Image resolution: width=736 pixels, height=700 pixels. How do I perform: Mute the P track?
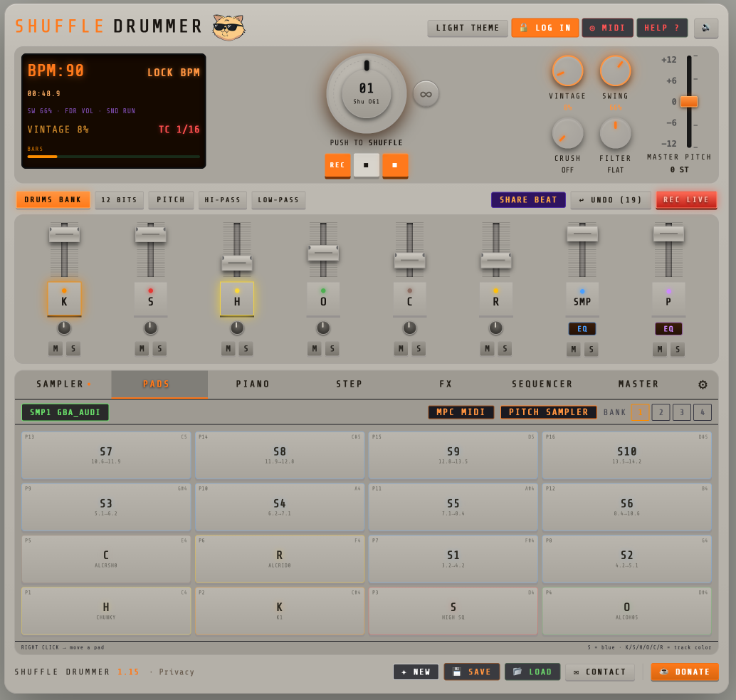pos(660,350)
